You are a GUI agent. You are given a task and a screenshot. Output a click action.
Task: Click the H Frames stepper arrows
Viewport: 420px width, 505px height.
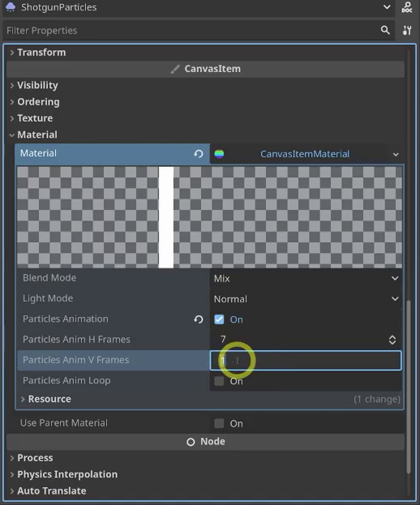point(392,340)
